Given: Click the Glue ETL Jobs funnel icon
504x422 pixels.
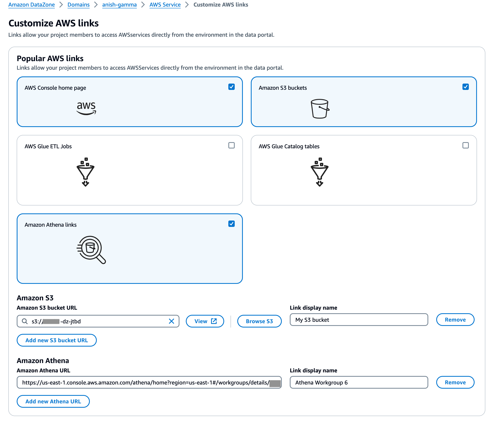Looking at the screenshot, I should (x=85, y=172).
